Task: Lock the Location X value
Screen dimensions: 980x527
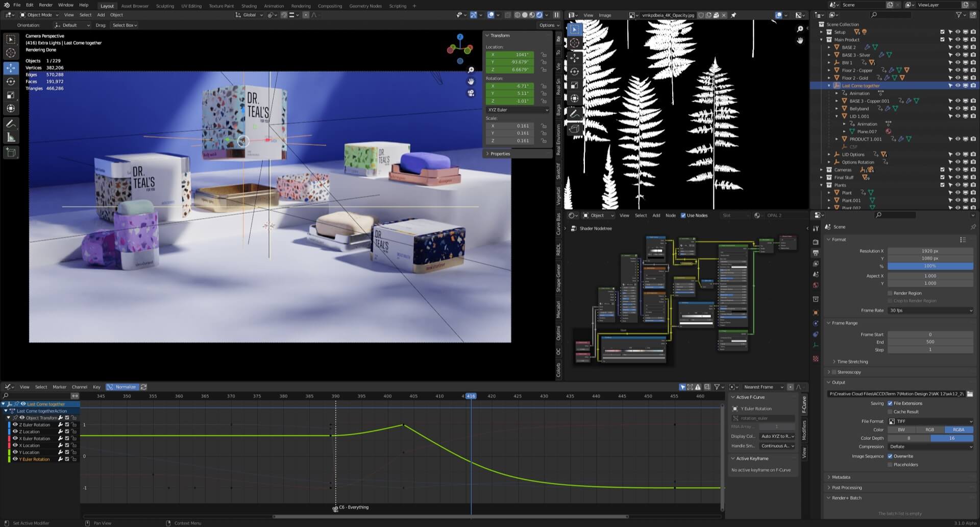Action: (544, 55)
